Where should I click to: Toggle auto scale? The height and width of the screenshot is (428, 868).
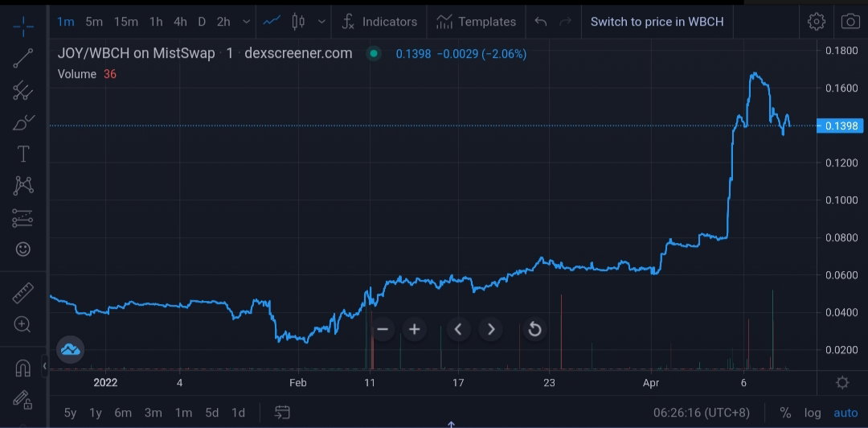point(845,413)
